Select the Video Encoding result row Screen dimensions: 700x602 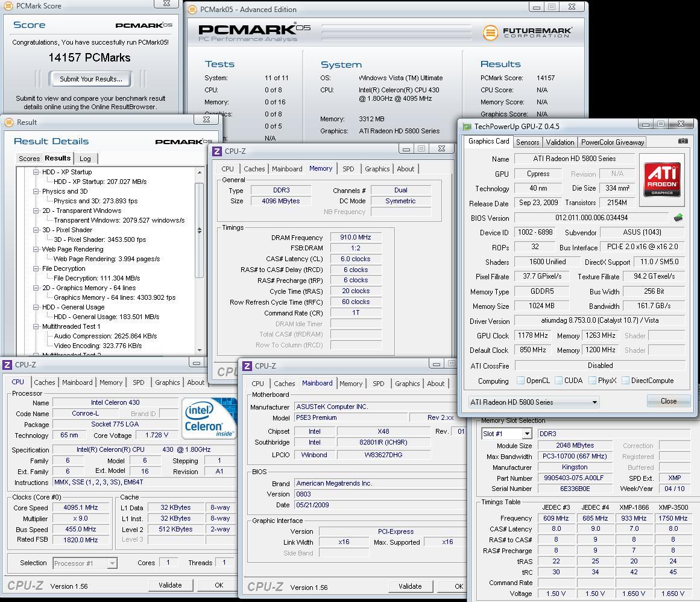[x=98, y=346]
